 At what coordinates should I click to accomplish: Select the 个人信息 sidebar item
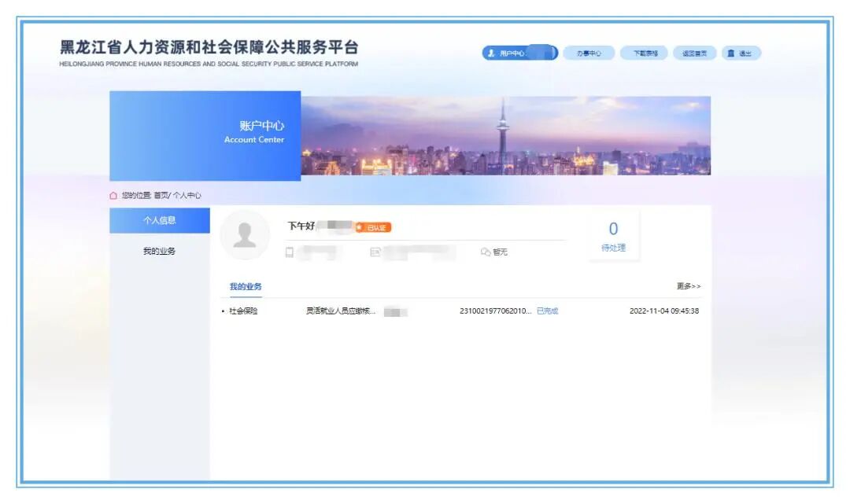click(x=159, y=220)
